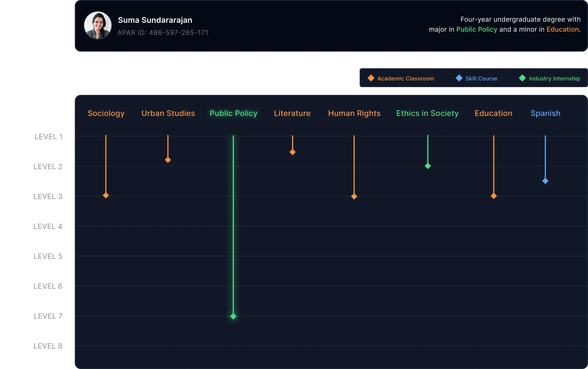Open the Urban Studies column heading
Viewport: 588px width, 369px height.
168,113
